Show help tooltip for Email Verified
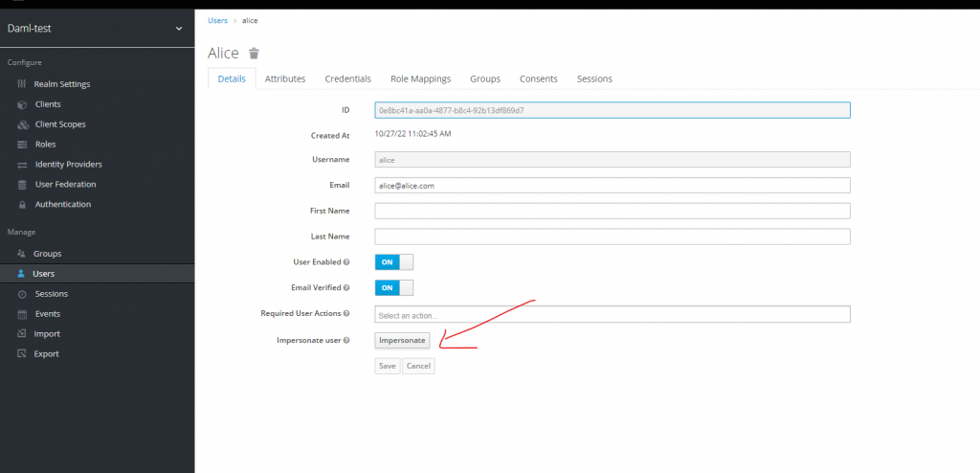Image resolution: width=980 pixels, height=473 pixels. 346,288
